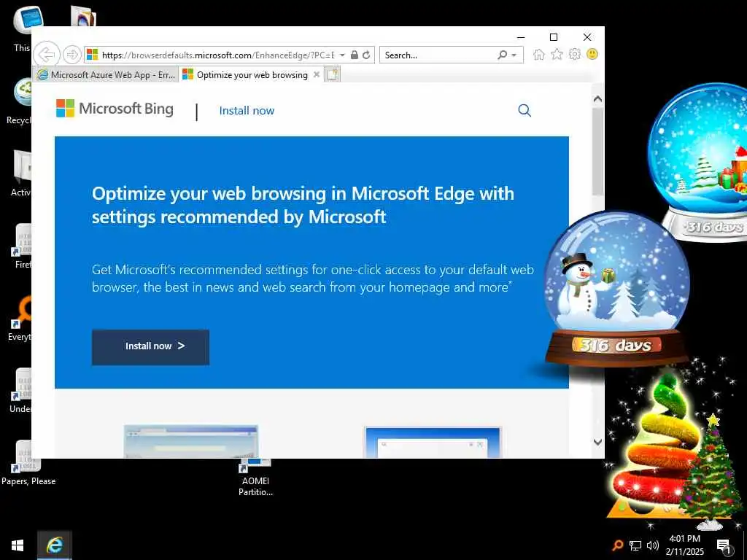747x560 pixels.
Task: Open Favorites with the star icon
Action: 557,54
